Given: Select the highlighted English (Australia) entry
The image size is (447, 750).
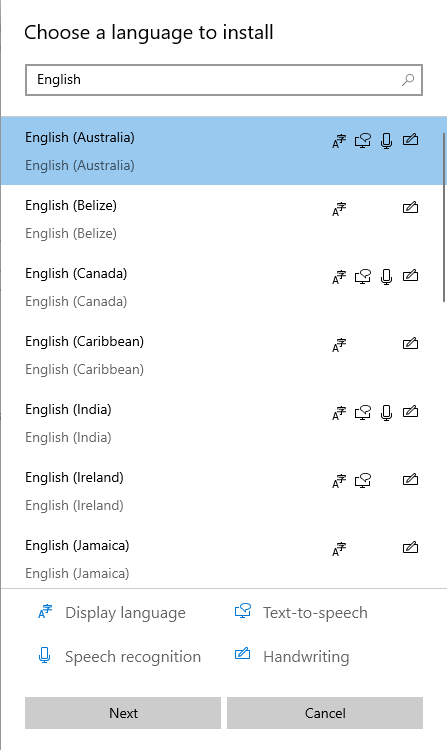Looking at the screenshot, I should 223,151.
